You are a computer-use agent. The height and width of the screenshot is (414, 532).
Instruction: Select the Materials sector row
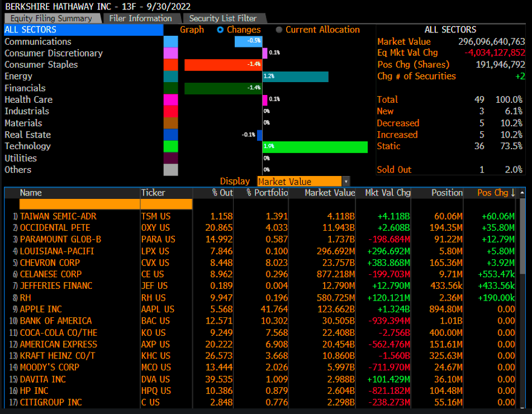[83, 123]
